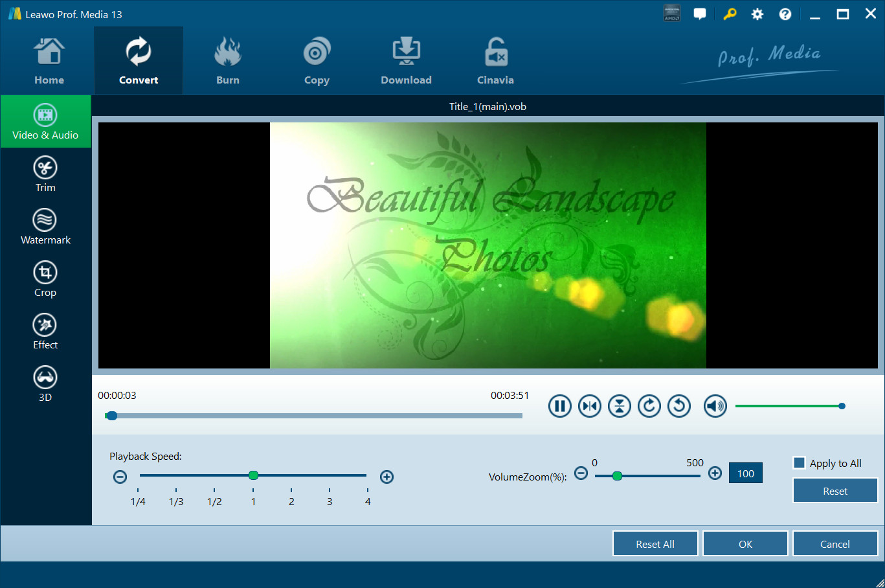Open the Home screen
This screenshot has height=588, width=885.
(x=49, y=60)
